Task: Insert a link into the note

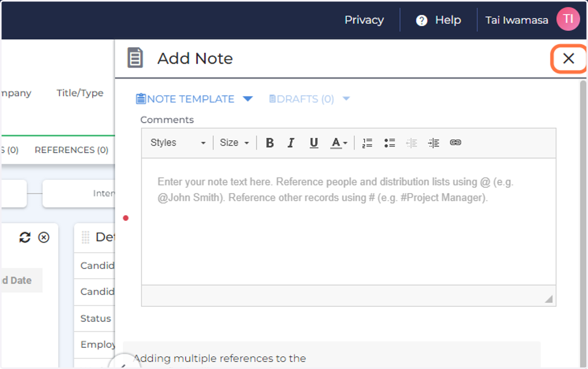Action: (x=456, y=143)
